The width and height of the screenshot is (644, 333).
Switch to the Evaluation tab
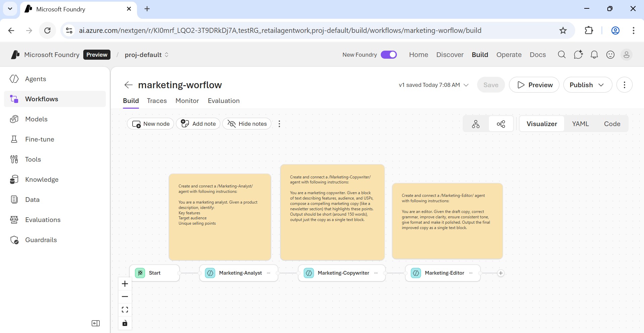[x=224, y=101]
